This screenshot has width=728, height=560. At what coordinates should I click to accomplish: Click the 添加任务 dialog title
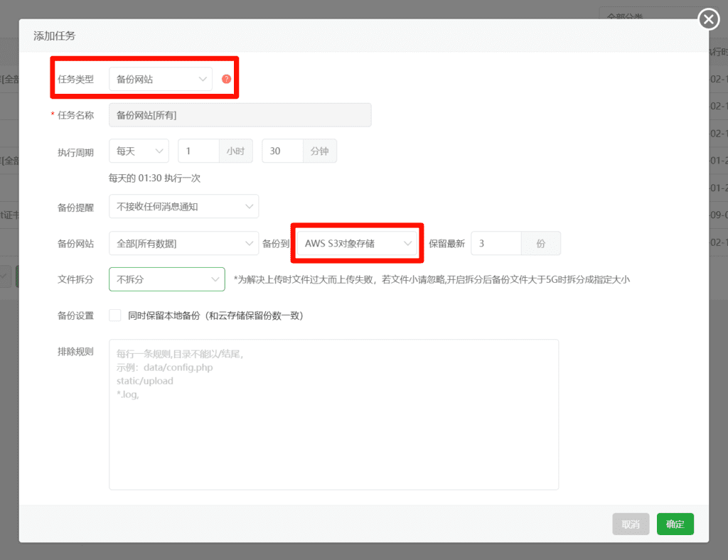coord(55,36)
